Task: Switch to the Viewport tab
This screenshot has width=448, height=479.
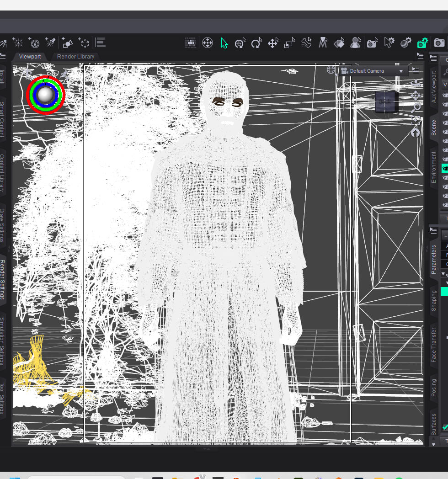Action: point(30,57)
